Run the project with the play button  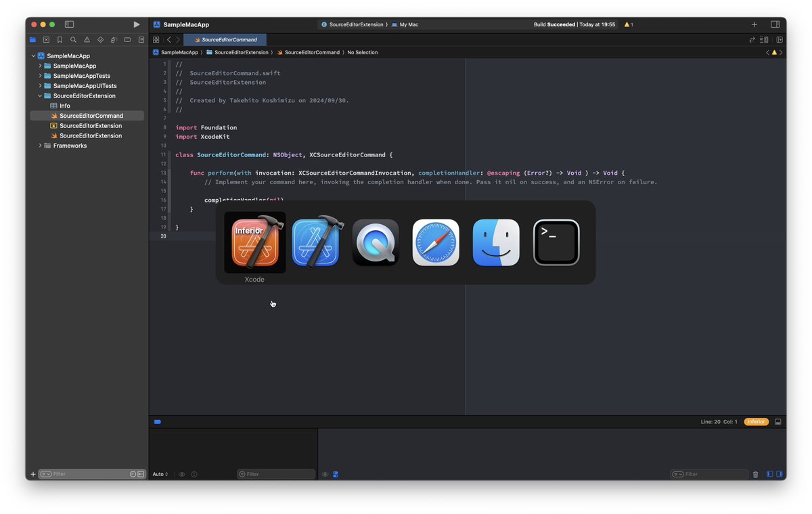click(x=136, y=24)
